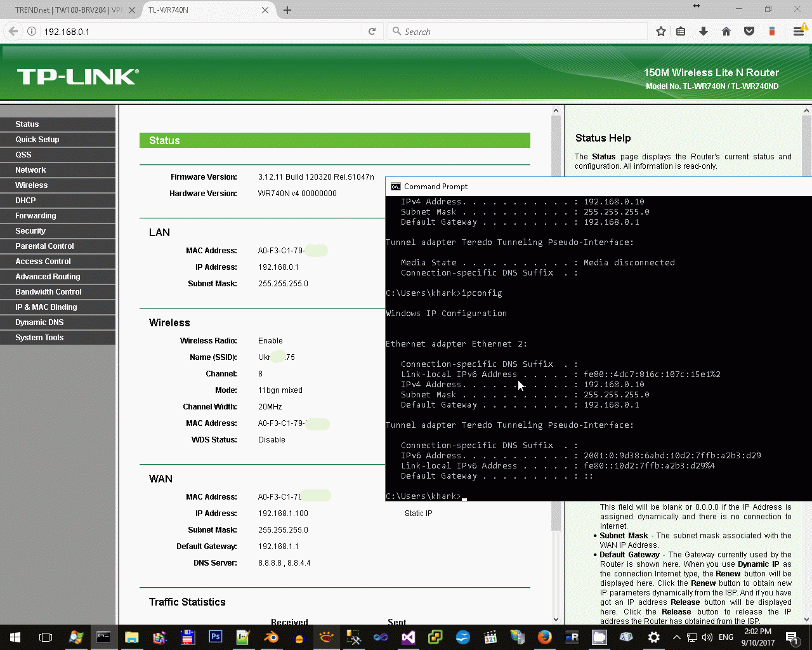Open the DHCP menu item

tap(58, 201)
